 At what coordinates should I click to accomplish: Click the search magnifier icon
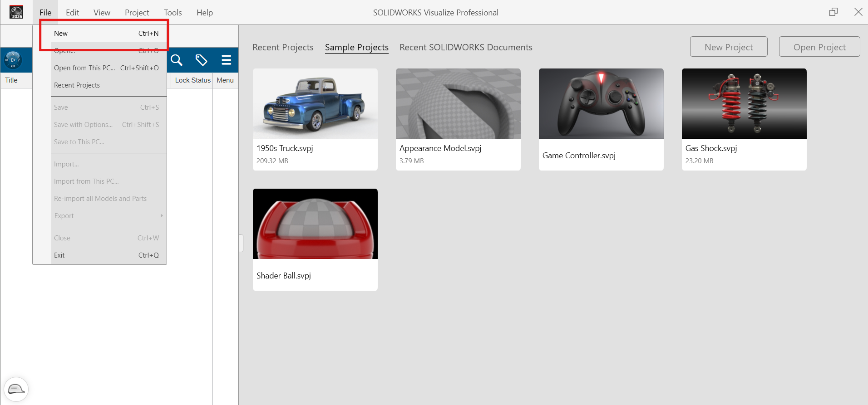(177, 60)
